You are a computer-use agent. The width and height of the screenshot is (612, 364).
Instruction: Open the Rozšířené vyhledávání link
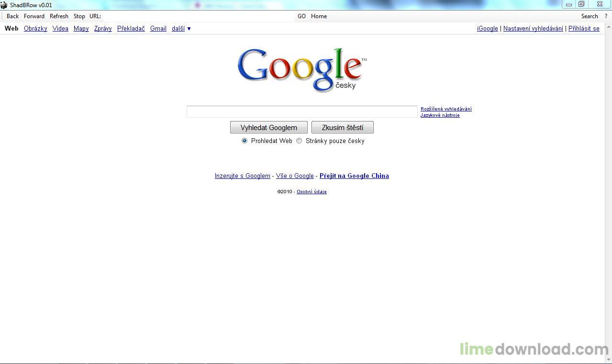pyautogui.click(x=446, y=109)
